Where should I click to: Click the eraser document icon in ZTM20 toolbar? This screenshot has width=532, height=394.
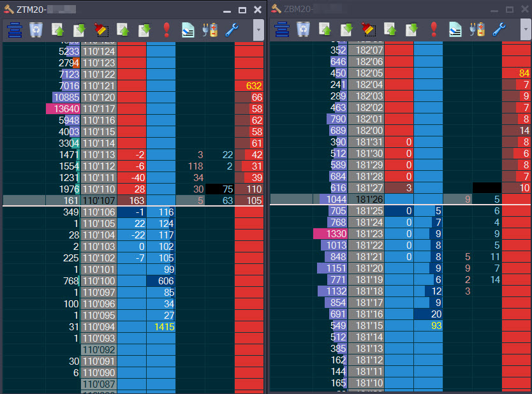(x=188, y=29)
